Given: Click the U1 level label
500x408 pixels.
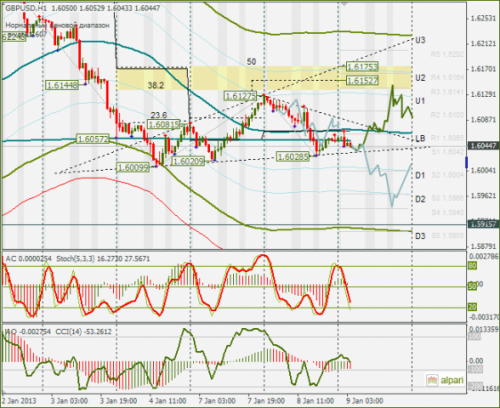Looking at the screenshot, I should (x=420, y=101).
